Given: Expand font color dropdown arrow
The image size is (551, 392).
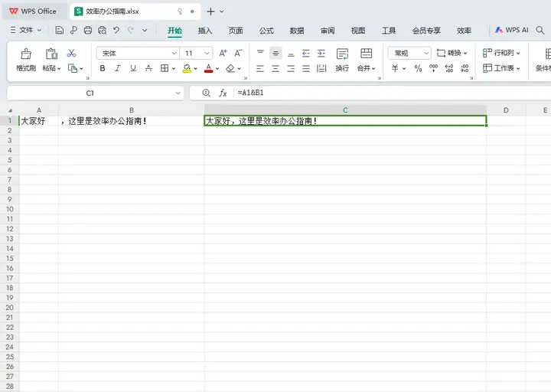Looking at the screenshot, I should pos(217,69).
